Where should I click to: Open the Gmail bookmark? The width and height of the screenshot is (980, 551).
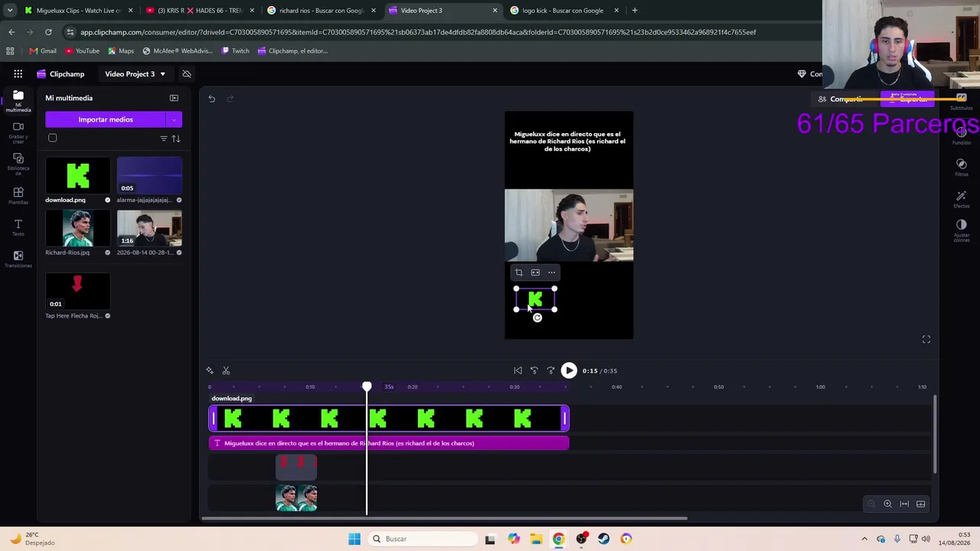point(43,51)
